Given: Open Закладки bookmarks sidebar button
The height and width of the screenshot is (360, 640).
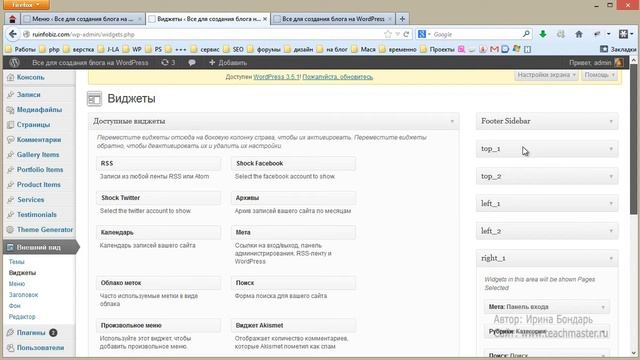Looking at the screenshot, I should pyautogui.click(x=618, y=49).
